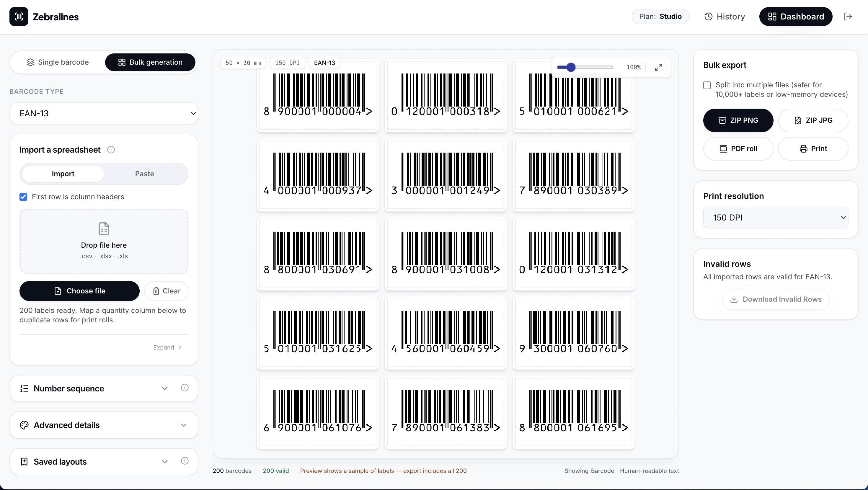868x490 pixels.
Task: Select barcode label 9300001060760
Action: click(573, 333)
